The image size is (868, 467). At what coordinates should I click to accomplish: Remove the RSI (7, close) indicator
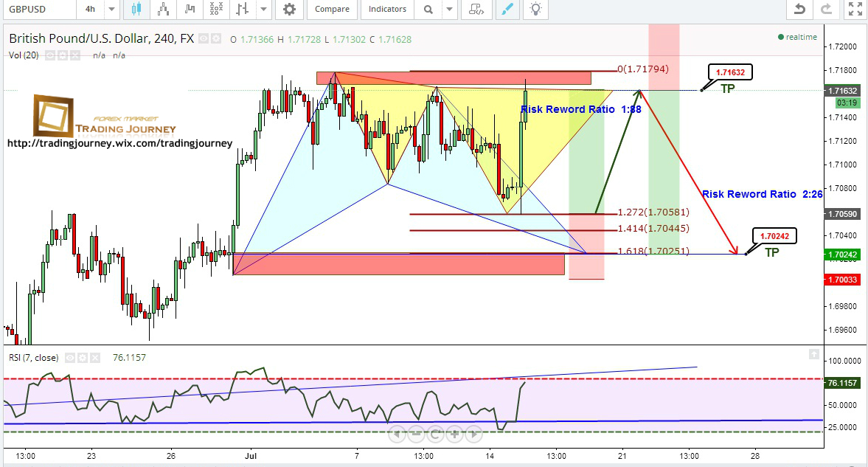point(94,358)
